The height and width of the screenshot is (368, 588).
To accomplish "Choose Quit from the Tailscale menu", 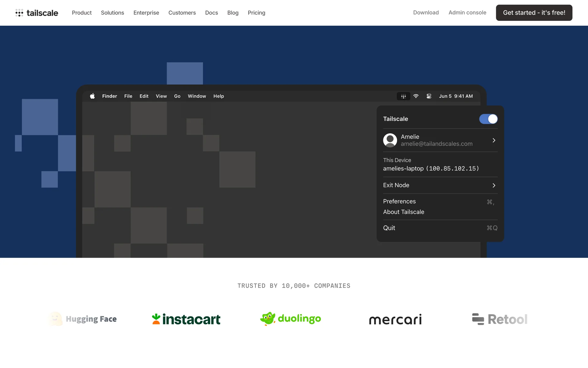I will click(x=389, y=228).
